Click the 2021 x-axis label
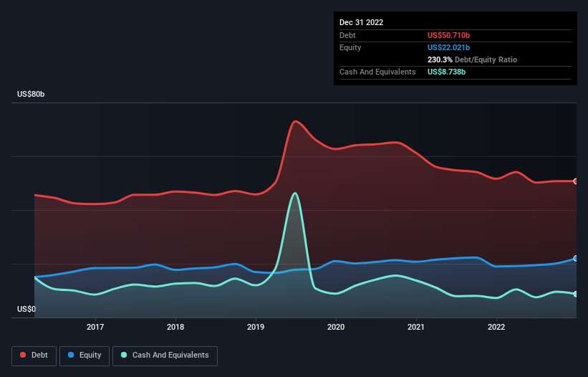 [x=416, y=327]
